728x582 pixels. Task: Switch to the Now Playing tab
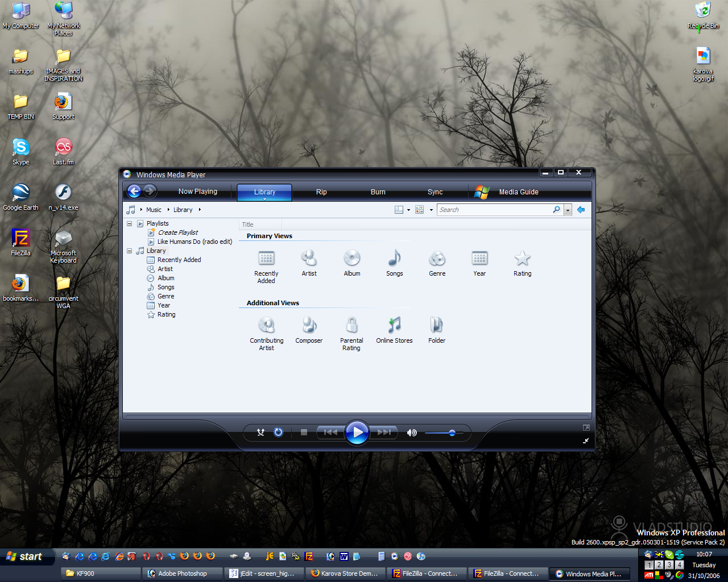coord(197,192)
